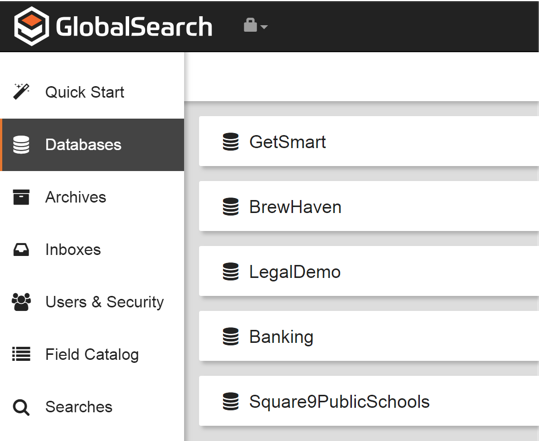540x441 pixels.
Task: Click the GlobalSearch cube logo icon
Action: (x=31, y=26)
